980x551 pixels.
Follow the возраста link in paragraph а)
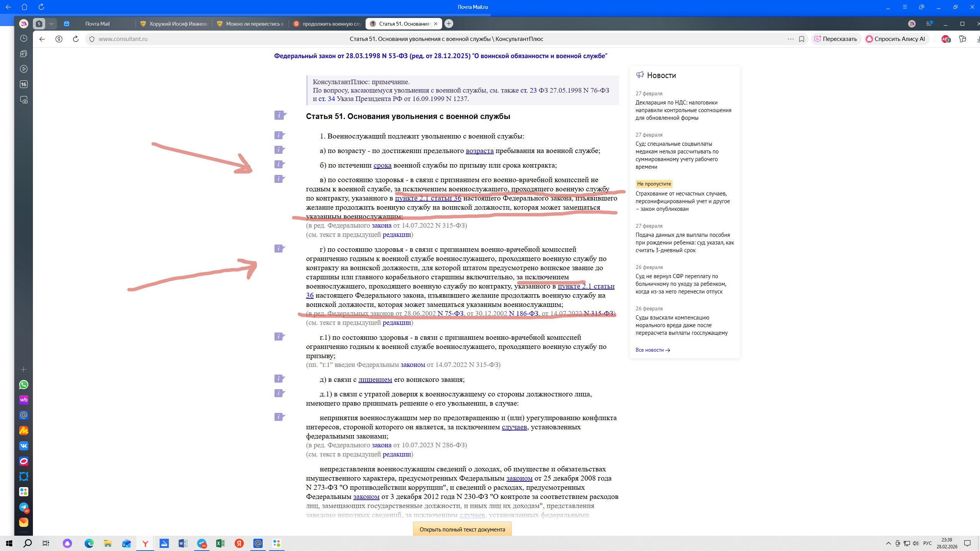tap(480, 151)
